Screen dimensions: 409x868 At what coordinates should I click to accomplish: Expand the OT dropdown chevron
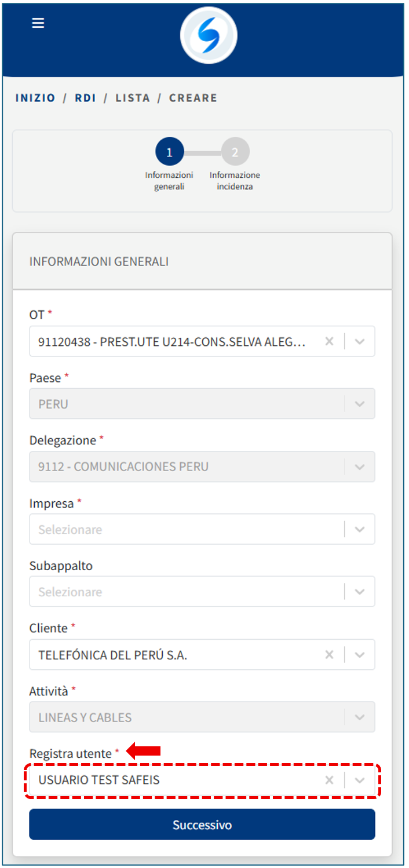point(360,341)
